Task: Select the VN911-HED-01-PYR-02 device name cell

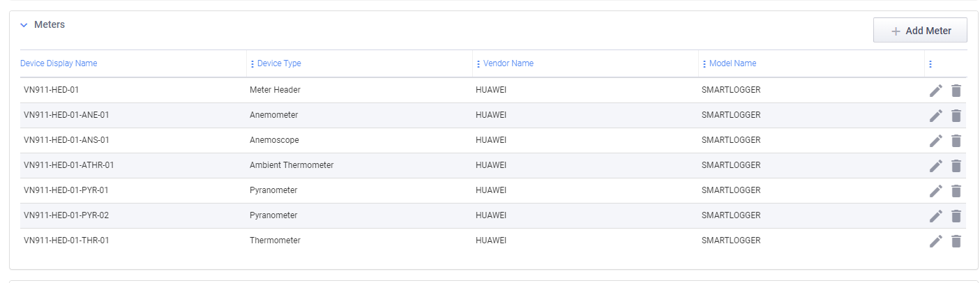Action: [66, 215]
